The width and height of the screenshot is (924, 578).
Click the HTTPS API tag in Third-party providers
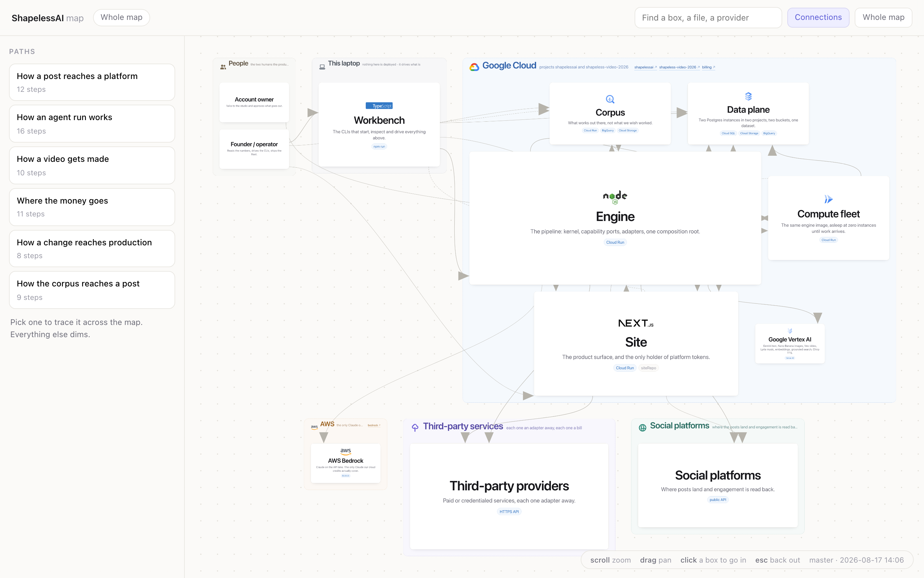pyautogui.click(x=509, y=512)
